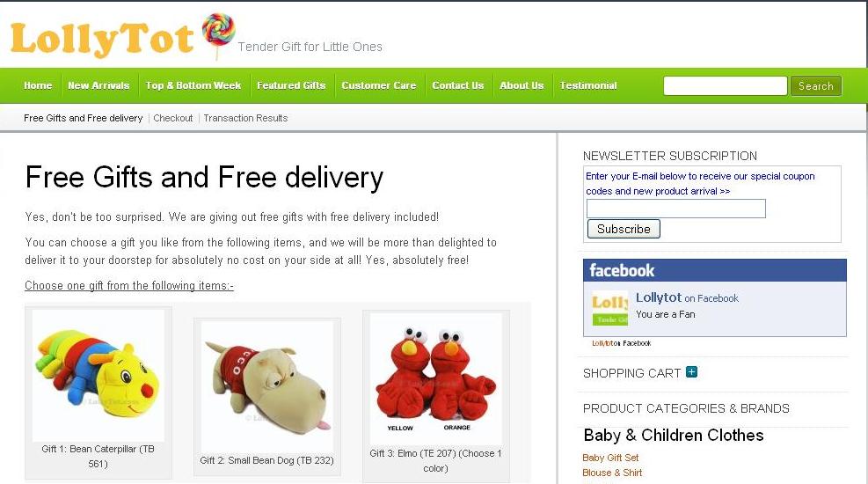Open the Customer Care page
Viewport: 868px width, 484px height.
point(379,85)
